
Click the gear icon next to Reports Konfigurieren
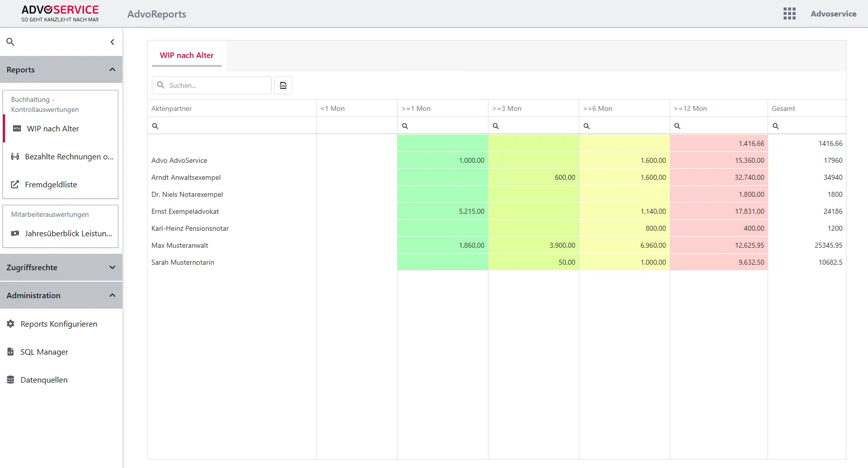click(x=10, y=324)
